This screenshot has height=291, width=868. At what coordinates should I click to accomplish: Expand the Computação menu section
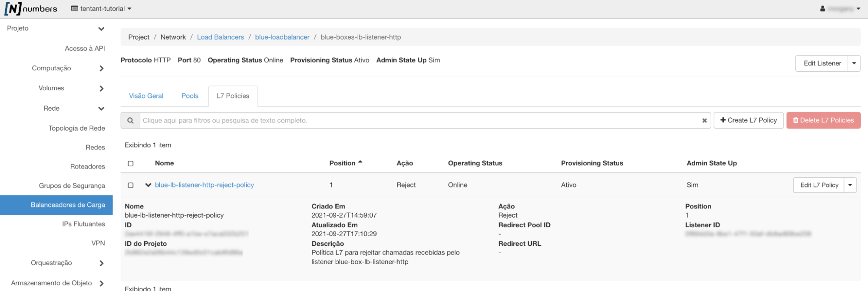[x=101, y=68]
